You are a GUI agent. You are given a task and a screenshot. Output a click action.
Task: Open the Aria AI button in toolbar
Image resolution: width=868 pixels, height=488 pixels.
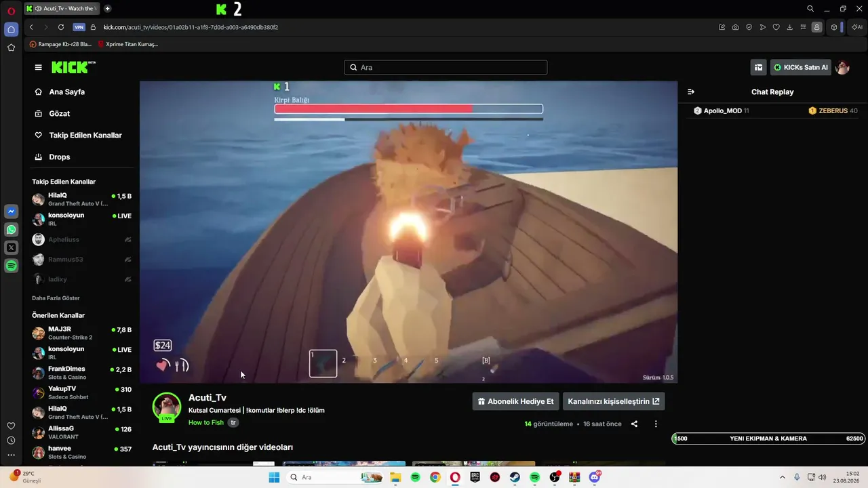(x=857, y=27)
